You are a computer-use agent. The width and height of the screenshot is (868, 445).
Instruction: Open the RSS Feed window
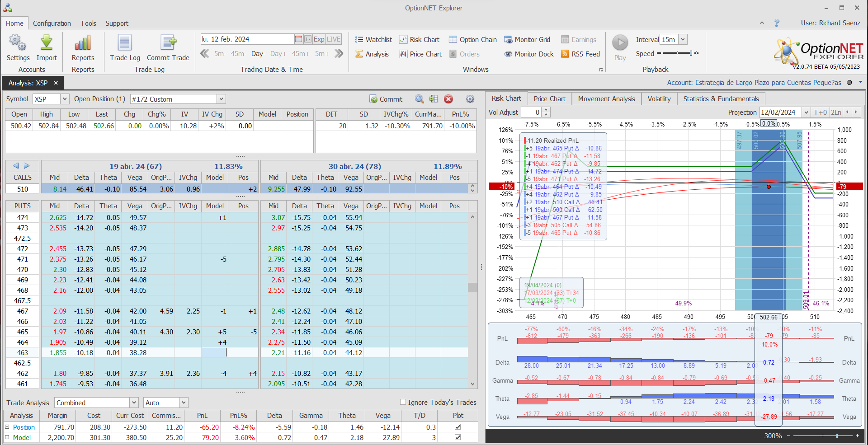[580, 54]
